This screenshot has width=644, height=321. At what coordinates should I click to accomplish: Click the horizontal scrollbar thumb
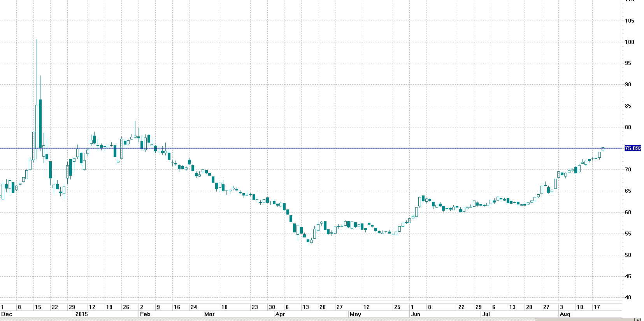tap(584, 319)
